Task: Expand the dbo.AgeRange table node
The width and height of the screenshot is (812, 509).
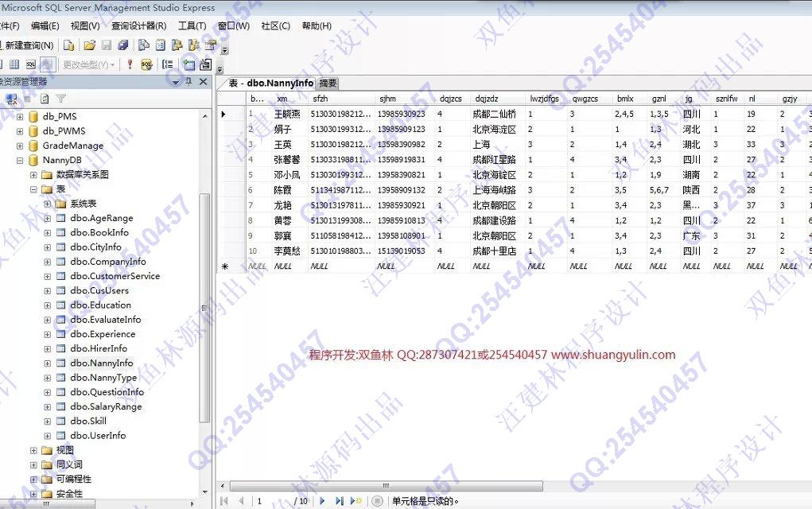Action: coord(48,218)
